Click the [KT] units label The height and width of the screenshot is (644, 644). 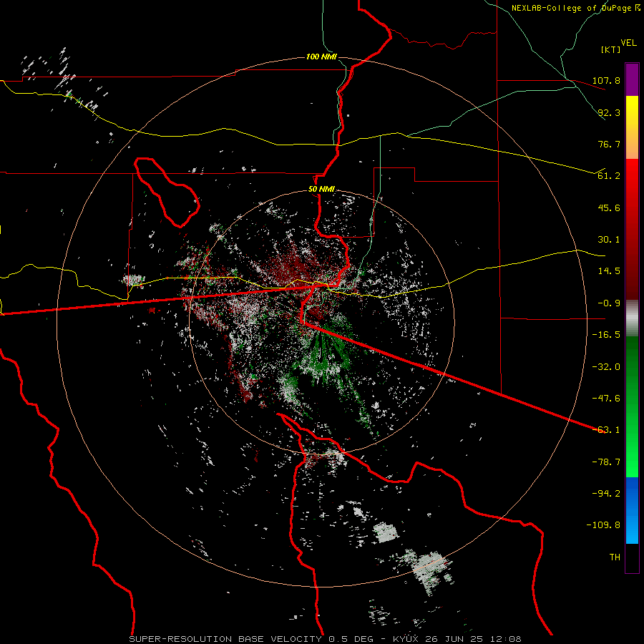click(x=610, y=49)
